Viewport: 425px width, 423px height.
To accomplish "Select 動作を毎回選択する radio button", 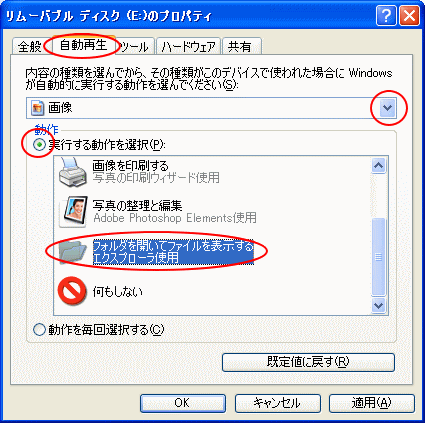I will pyautogui.click(x=39, y=330).
